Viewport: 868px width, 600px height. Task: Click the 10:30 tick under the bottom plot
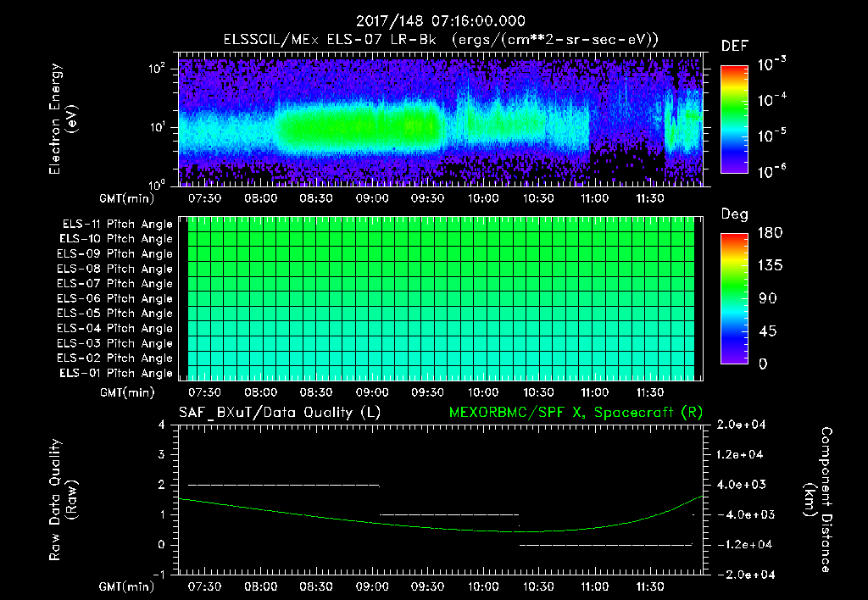pos(538,586)
